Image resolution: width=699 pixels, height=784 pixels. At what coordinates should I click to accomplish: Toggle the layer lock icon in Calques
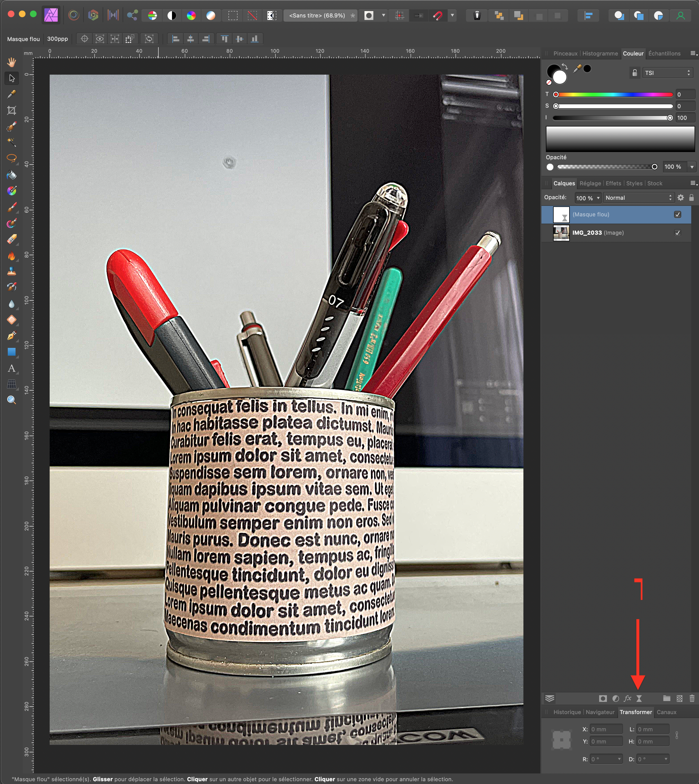click(691, 198)
